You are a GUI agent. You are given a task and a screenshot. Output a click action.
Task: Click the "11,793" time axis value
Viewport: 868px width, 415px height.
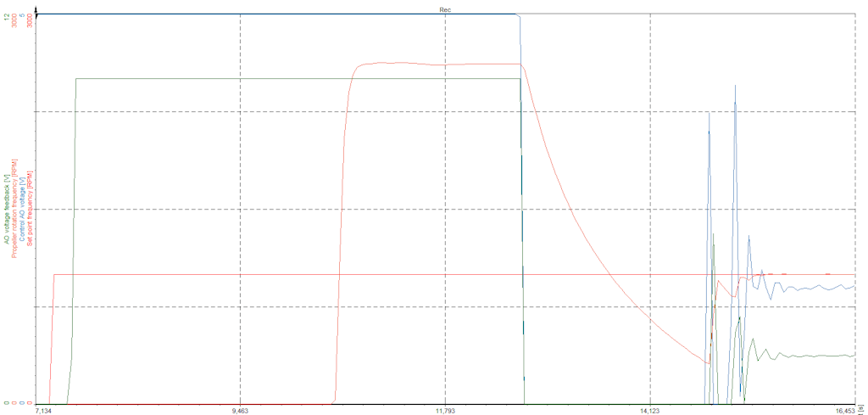pyautogui.click(x=445, y=411)
